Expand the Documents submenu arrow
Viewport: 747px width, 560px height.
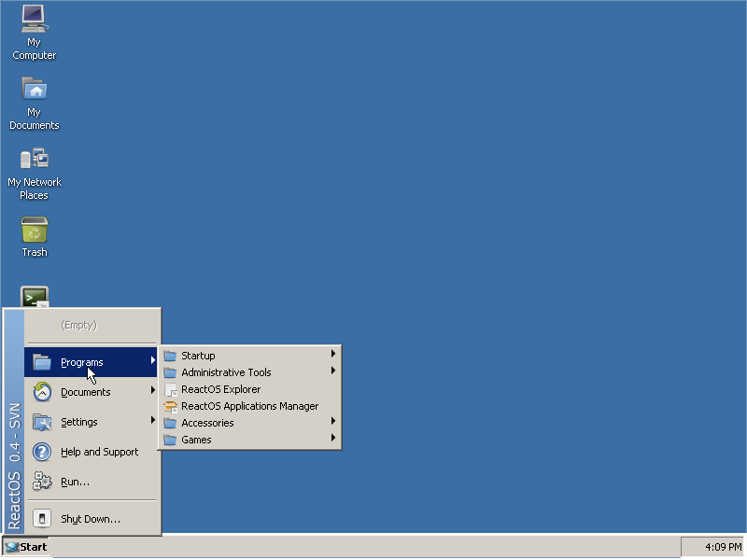[x=153, y=390]
